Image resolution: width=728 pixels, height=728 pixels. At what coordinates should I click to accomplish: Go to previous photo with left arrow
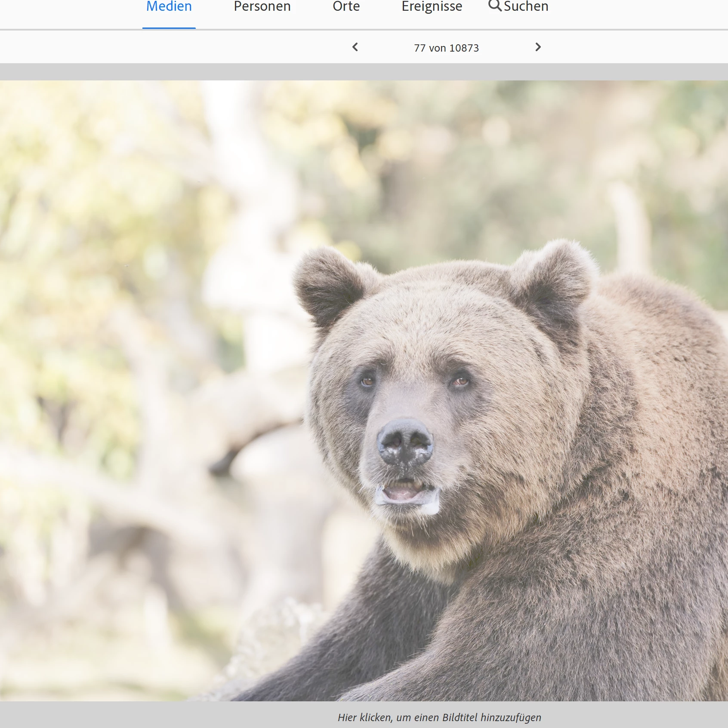point(355,47)
